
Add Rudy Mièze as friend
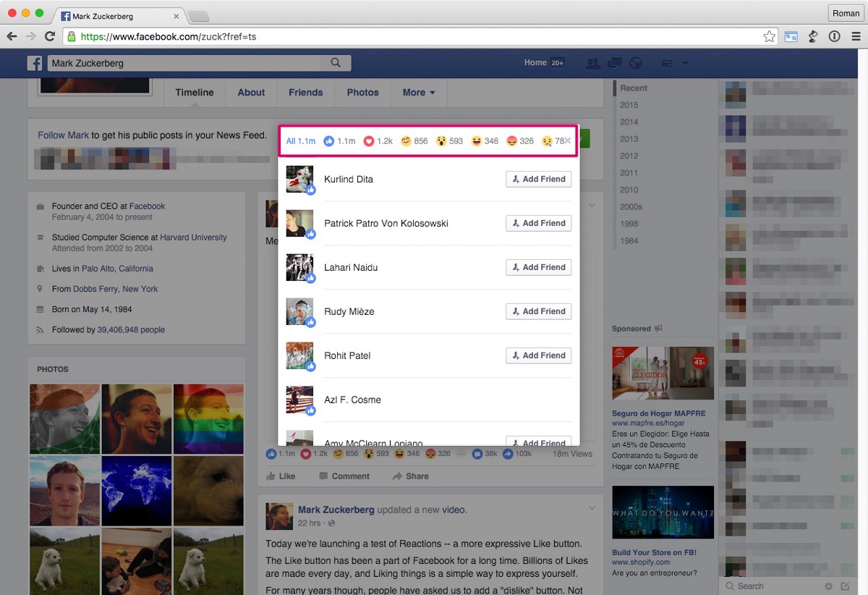tap(538, 311)
